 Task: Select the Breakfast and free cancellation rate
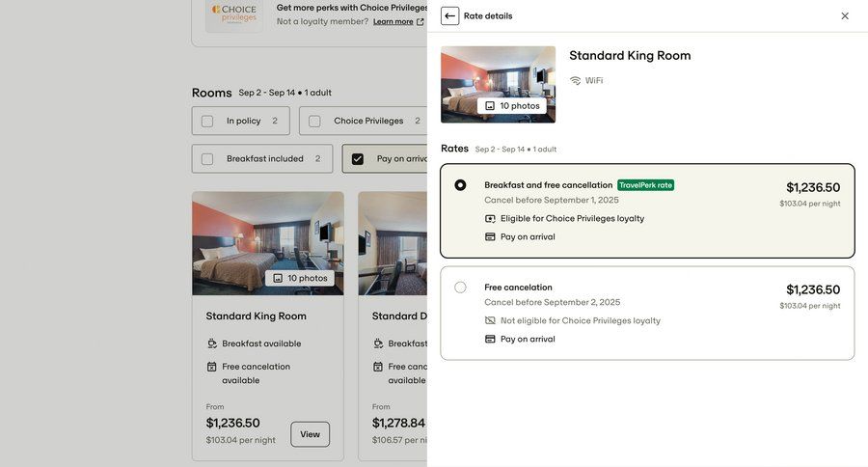click(x=460, y=185)
